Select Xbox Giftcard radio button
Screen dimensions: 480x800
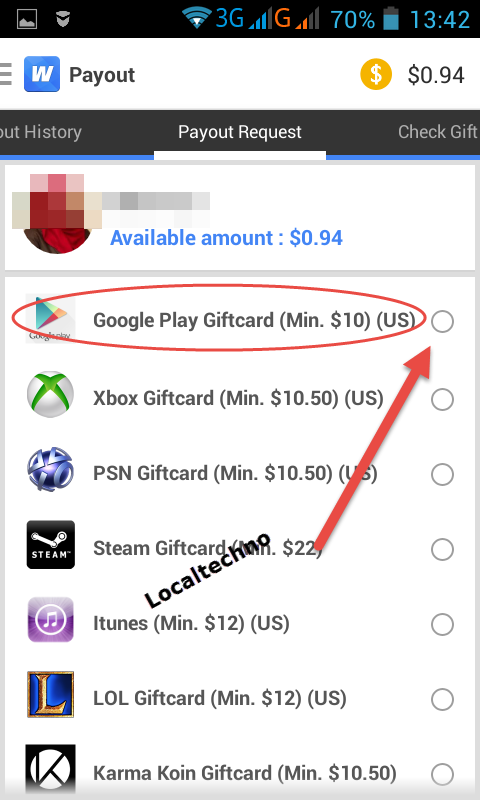[x=442, y=399]
